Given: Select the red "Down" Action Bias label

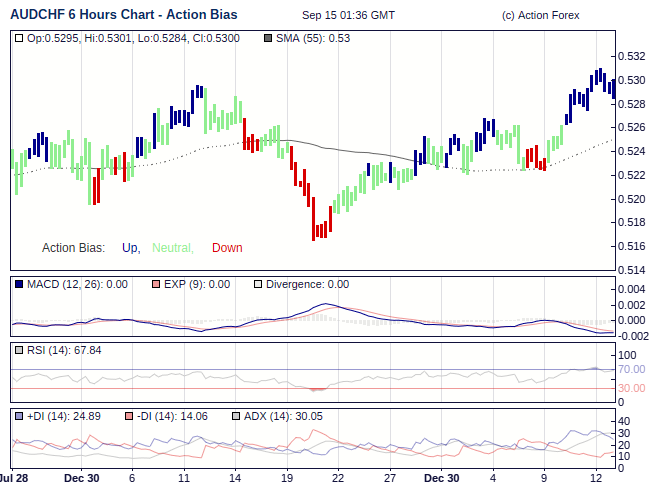Looking at the screenshot, I should [x=227, y=248].
